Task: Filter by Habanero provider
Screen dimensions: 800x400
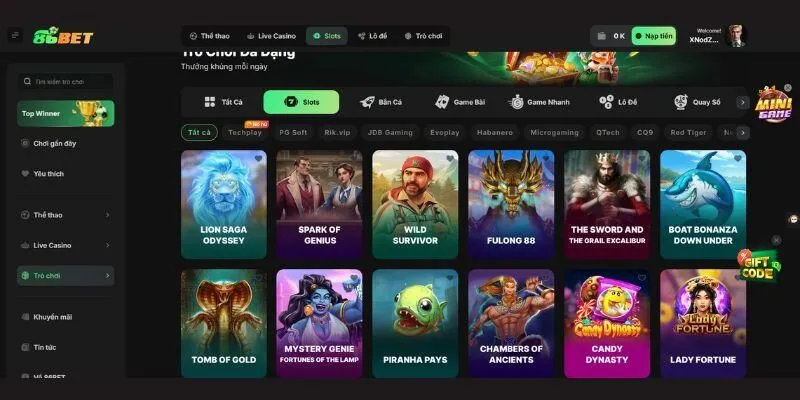Action: [495, 133]
